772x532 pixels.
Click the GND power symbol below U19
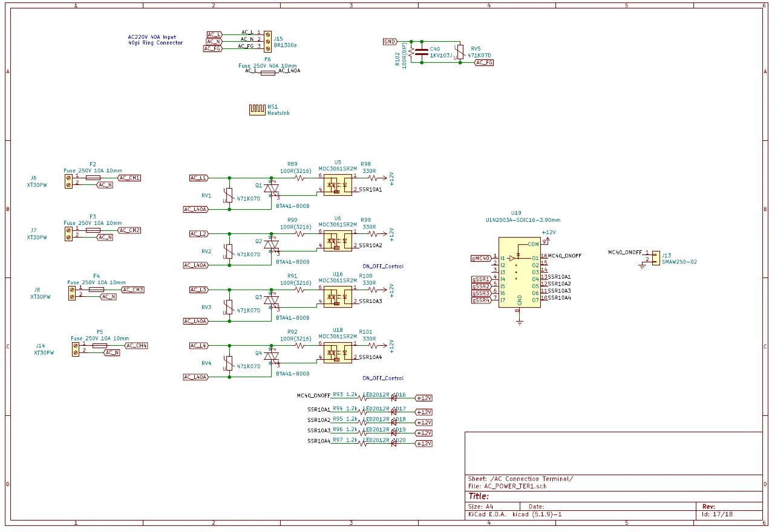coord(519,321)
